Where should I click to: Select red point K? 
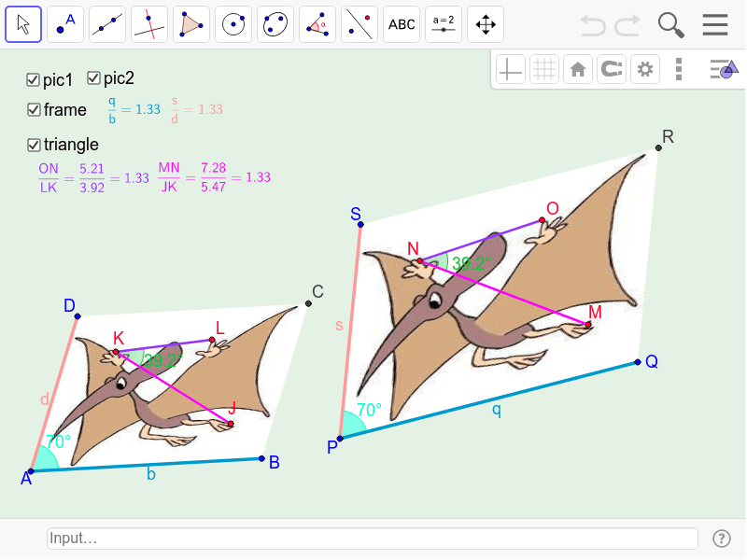(116, 352)
